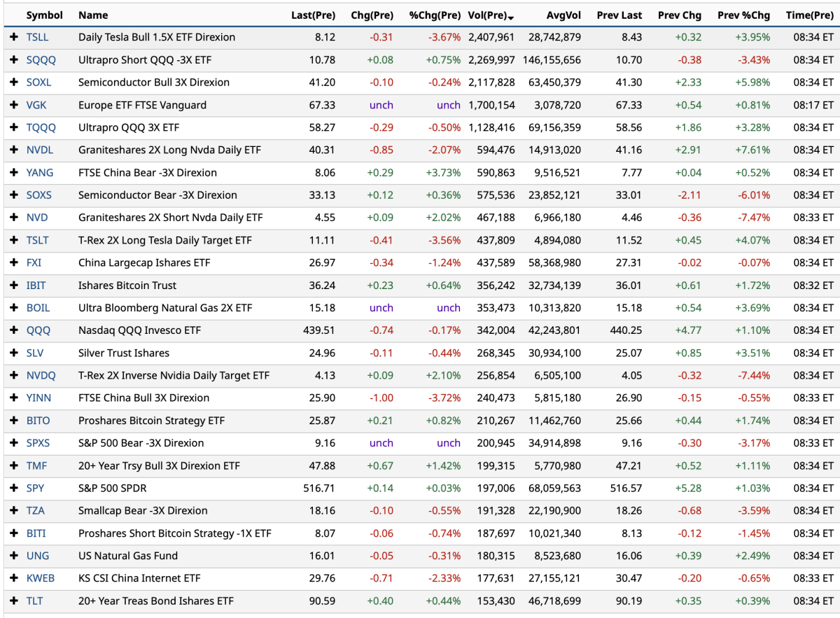Viewport: 840px width, 618px height.
Task: Sort table by Symbol column header
Action: [x=44, y=15]
